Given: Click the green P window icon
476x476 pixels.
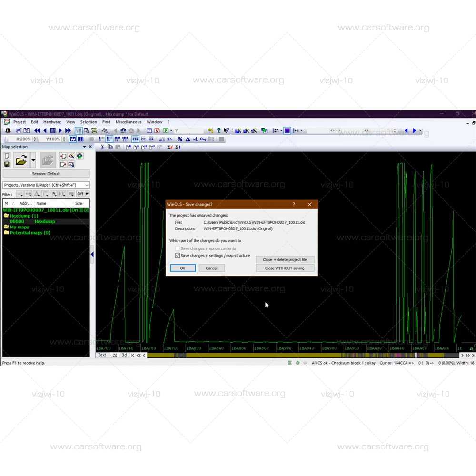Looking at the screenshot, I should click(x=166, y=130).
